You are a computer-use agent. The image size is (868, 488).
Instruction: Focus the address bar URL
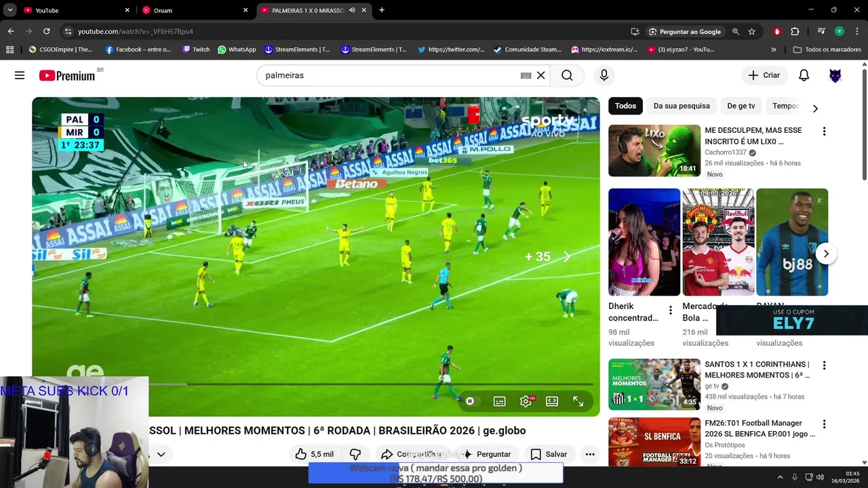[x=135, y=31]
